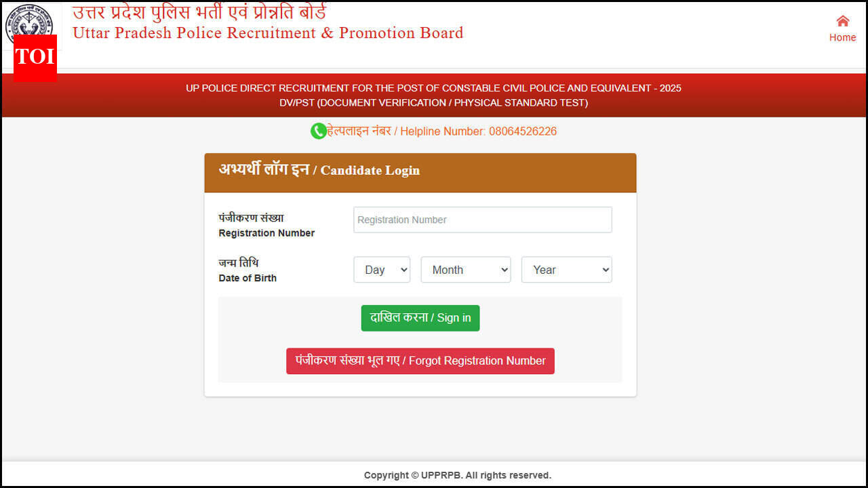Click the UPPRPB copyright footer text
The height and width of the screenshot is (488, 868).
pos(458,475)
